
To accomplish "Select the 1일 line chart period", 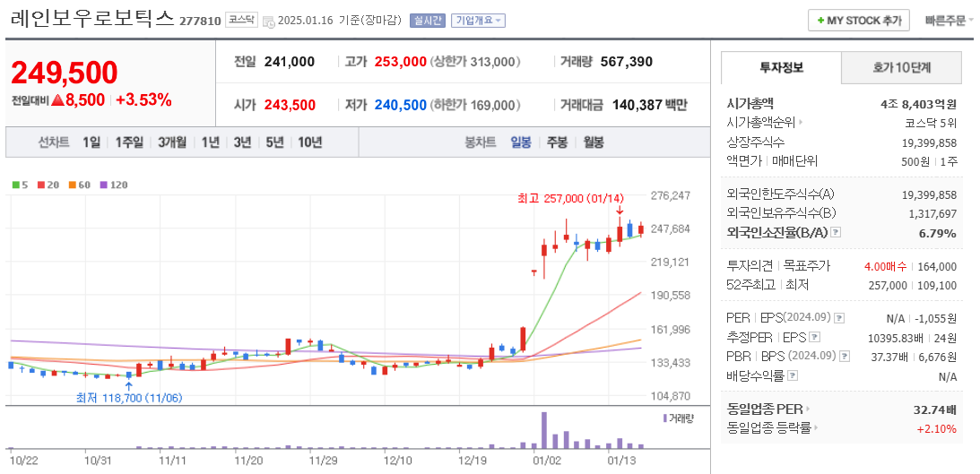I will (x=91, y=142).
